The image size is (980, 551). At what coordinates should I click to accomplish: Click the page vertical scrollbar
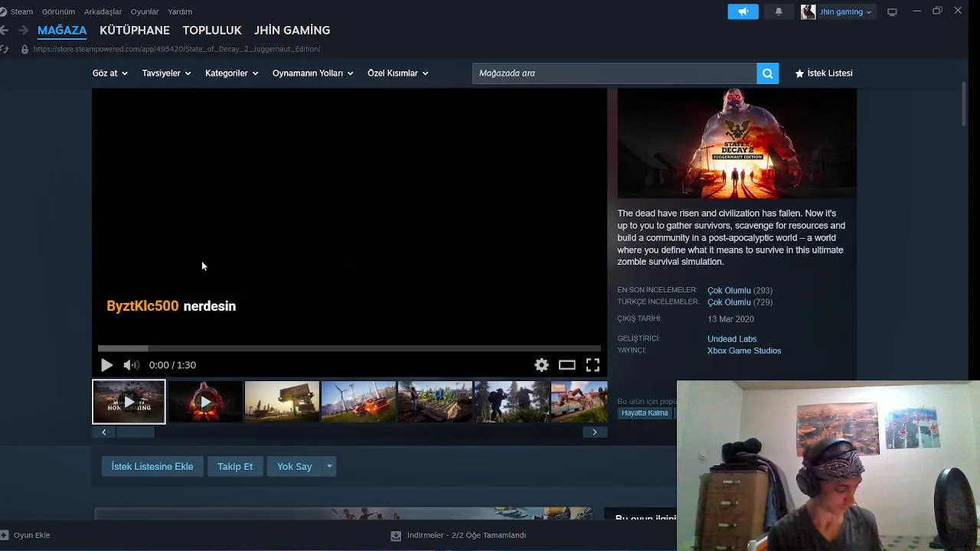pos(964,103)
